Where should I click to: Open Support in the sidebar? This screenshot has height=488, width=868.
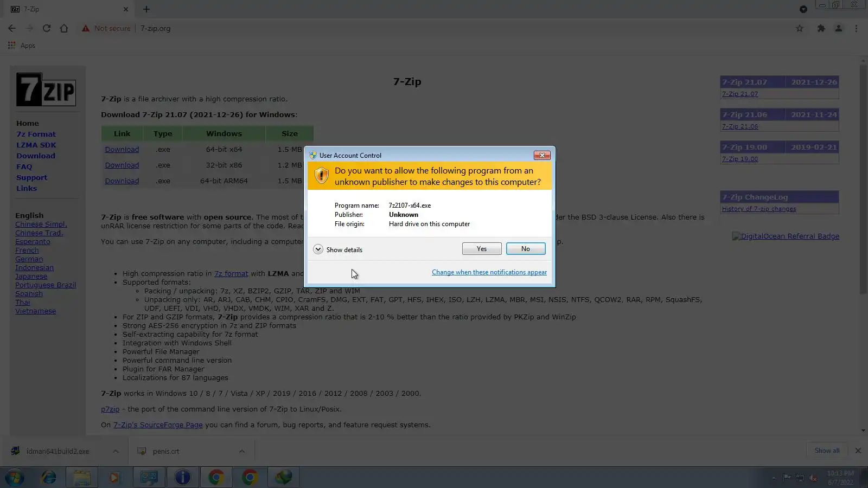(31, 178)
